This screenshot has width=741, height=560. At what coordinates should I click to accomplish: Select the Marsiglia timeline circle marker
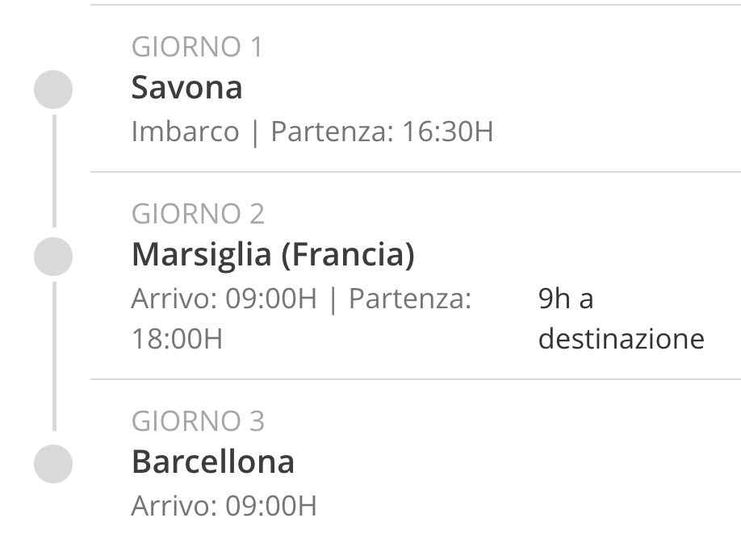tap(53, 257)
